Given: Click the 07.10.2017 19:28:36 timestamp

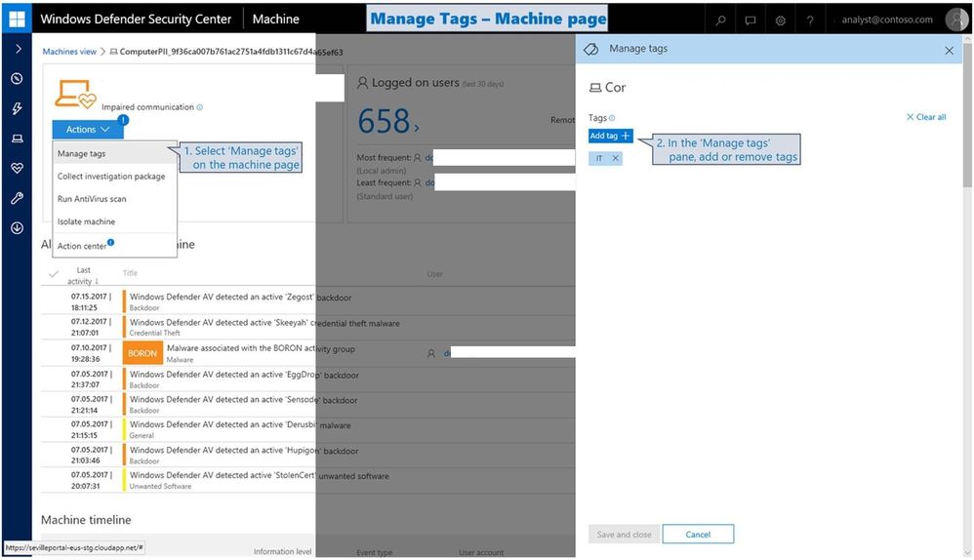Looking at the screenshot, I should (91, 353).
